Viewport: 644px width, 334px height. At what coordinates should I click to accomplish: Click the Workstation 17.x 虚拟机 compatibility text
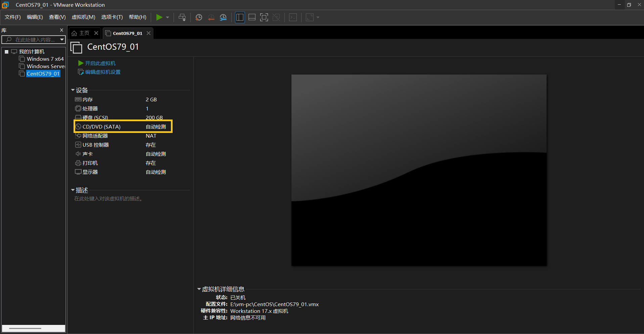point(259,311)
